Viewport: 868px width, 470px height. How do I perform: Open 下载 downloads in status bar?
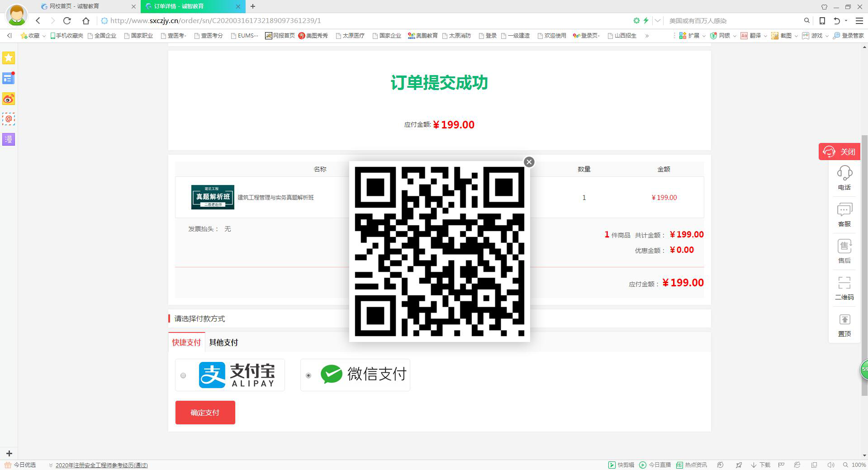[x=760, y=465]
